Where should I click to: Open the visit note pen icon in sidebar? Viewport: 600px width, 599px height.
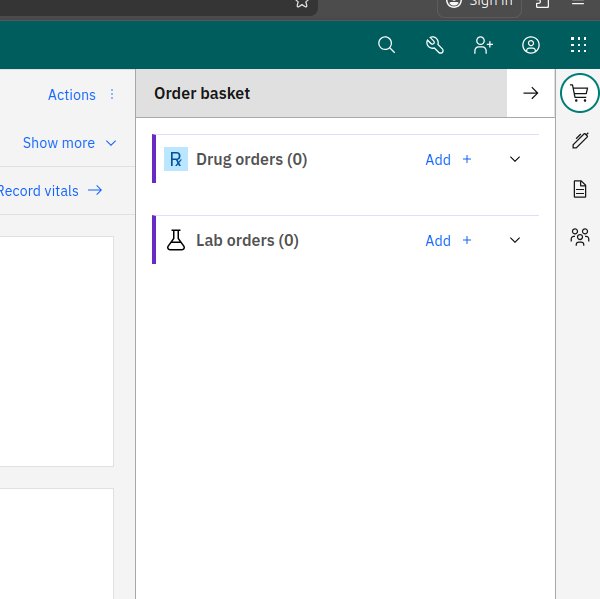579,141
